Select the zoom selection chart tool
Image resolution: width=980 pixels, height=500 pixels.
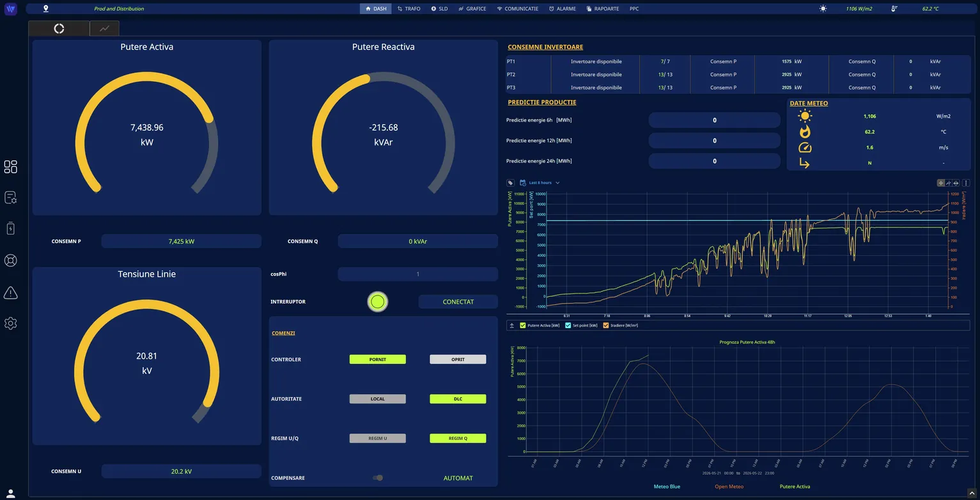click(x=948, y=183)
